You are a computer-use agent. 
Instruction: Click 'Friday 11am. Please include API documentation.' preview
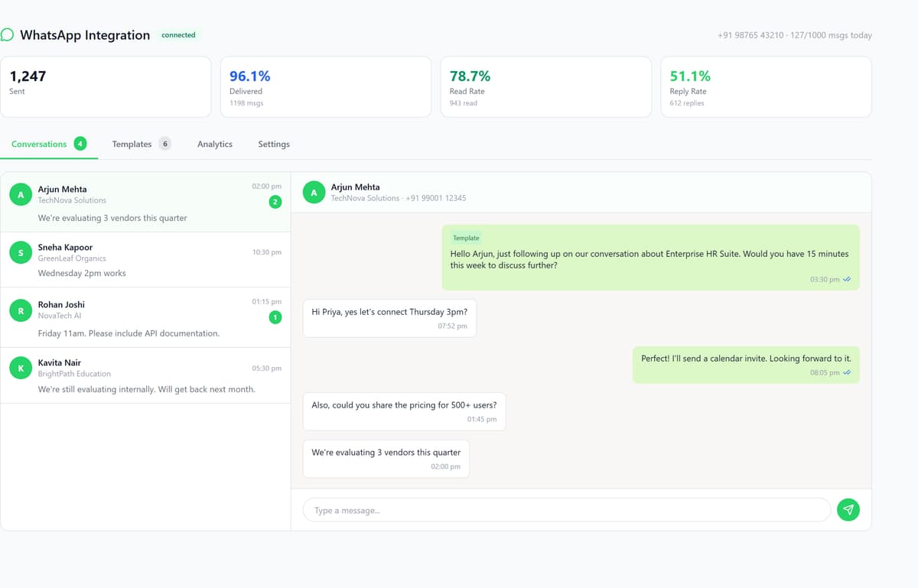129,333
